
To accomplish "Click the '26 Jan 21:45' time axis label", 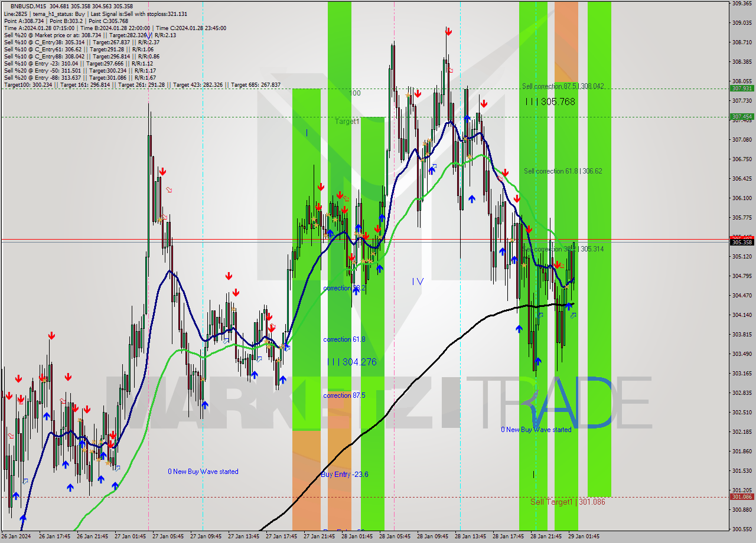I will (92, 537).
